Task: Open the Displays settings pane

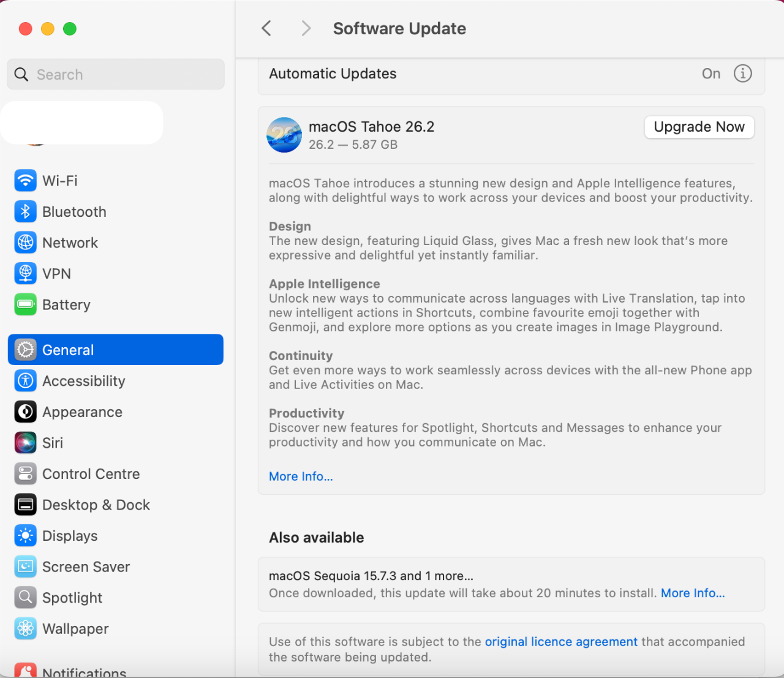Action: pyautogui.click(x=70, y=536)
